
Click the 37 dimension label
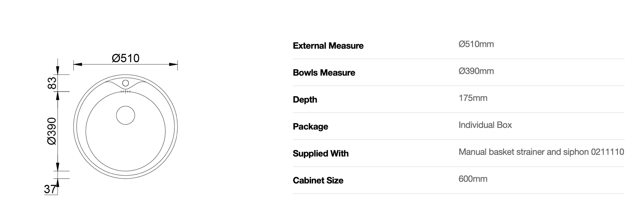click(x=50, y=189)
